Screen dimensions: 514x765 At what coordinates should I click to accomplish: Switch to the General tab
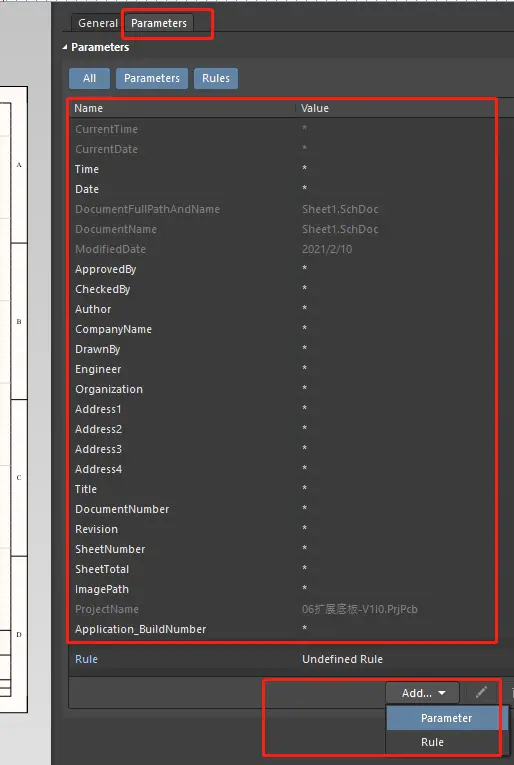[98, 23]
